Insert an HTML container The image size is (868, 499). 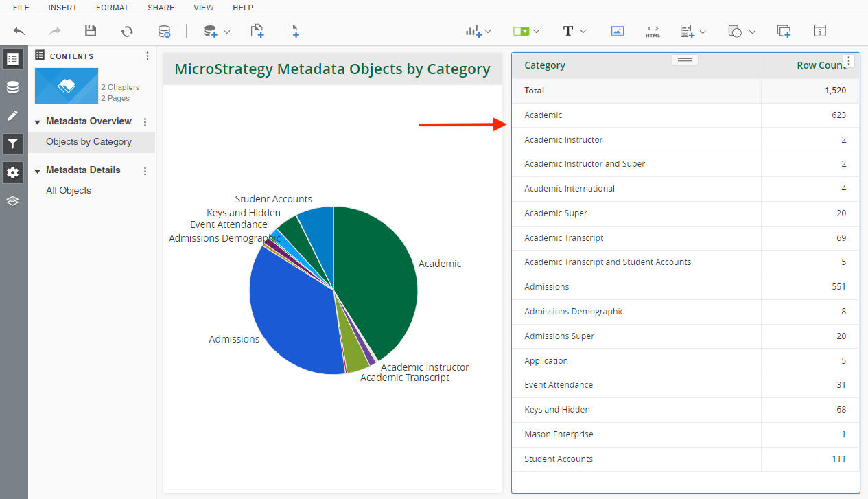pos(653,31)
